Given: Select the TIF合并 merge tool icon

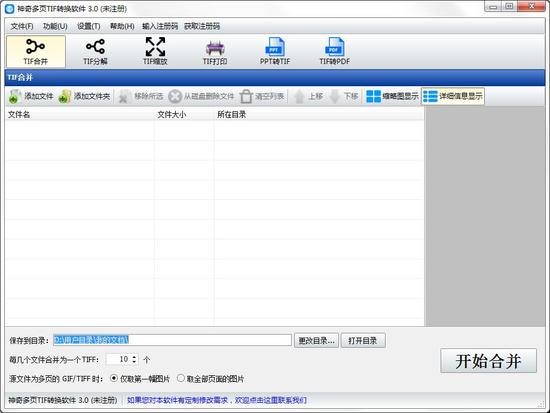Looking at the screenshot, I should 36,51.
